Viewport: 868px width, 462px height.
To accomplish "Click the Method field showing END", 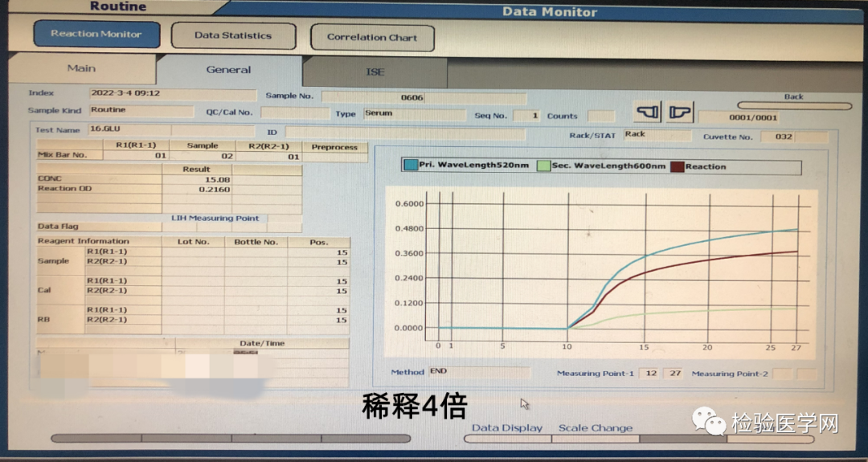I will 478,372.
